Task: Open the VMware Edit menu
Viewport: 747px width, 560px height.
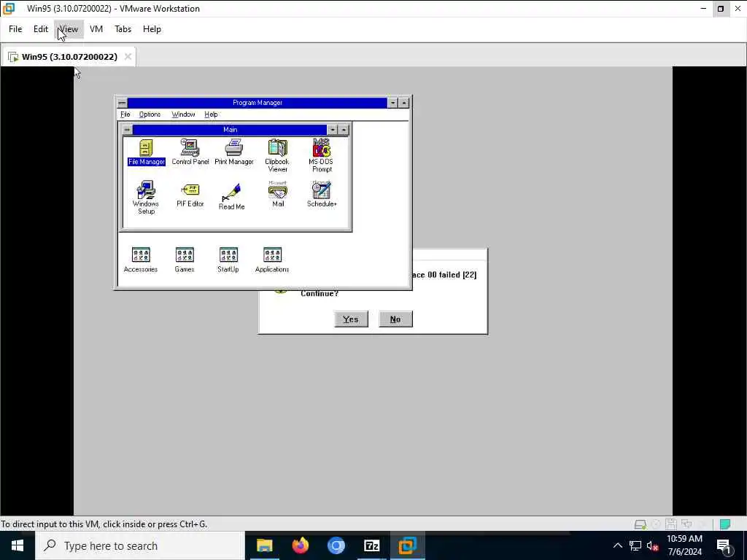Action: [41, 29]
